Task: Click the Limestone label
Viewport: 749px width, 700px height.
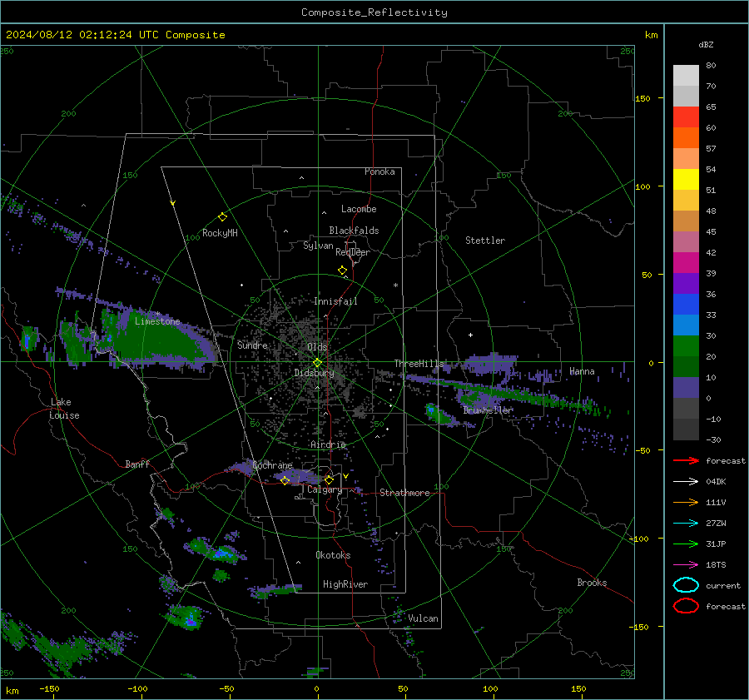Action: point(157,321)
